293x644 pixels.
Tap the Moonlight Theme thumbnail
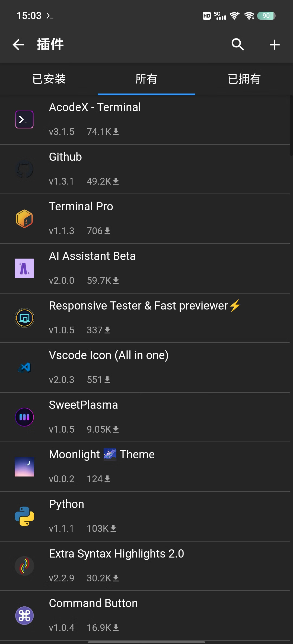[24, 467]
